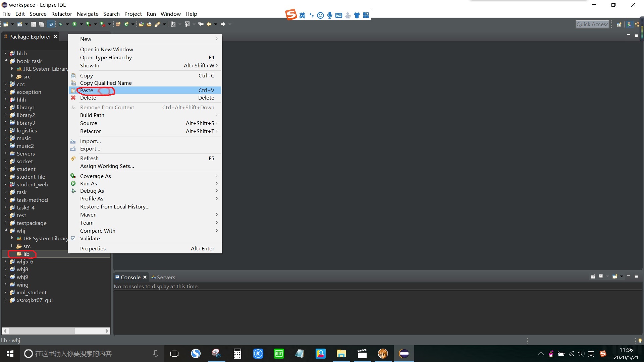This screenshot has width=644, height=362.
Task: Click the Quick Access button
Action: (x=592, y=24)
